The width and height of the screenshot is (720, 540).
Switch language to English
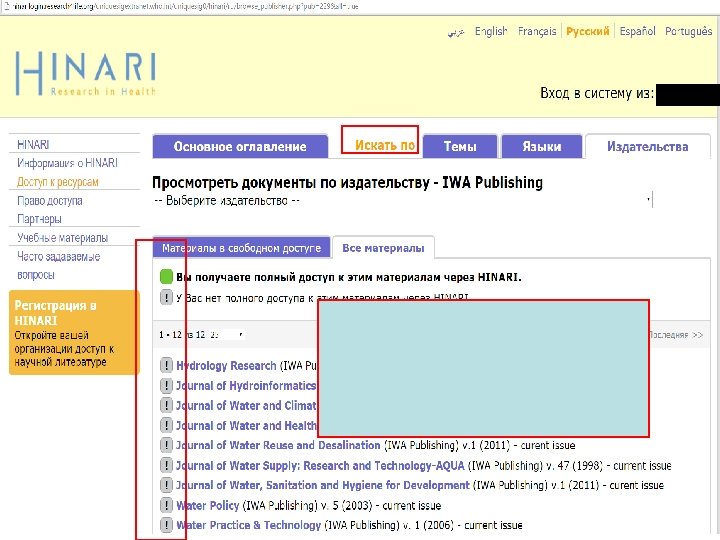tap(491, 31)
